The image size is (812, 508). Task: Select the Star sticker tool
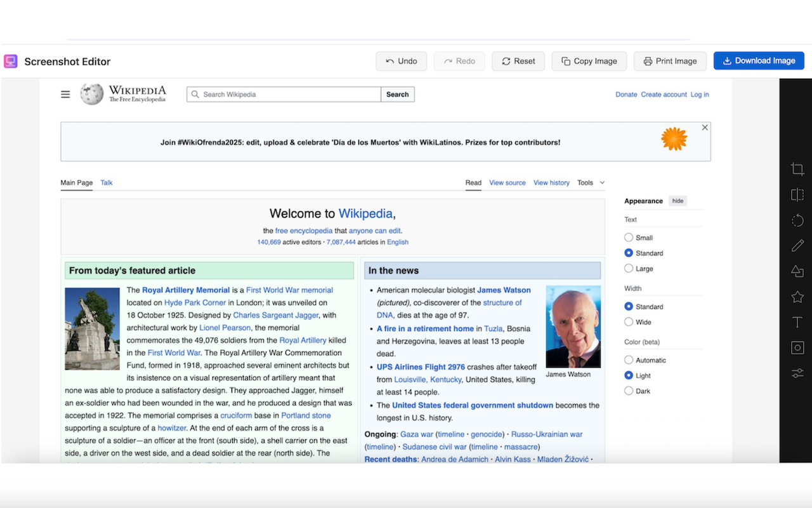point(797,297)
